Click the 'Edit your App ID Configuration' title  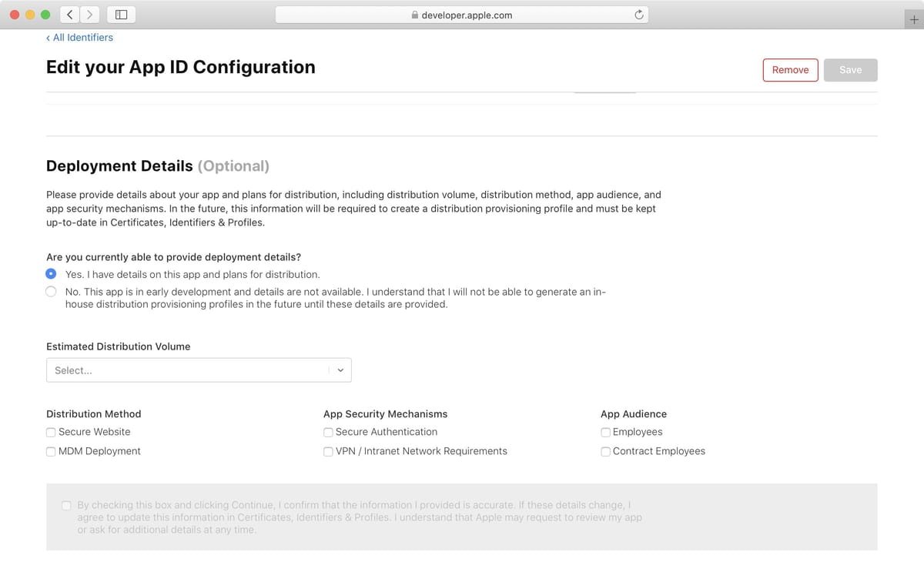coord(181,67)
